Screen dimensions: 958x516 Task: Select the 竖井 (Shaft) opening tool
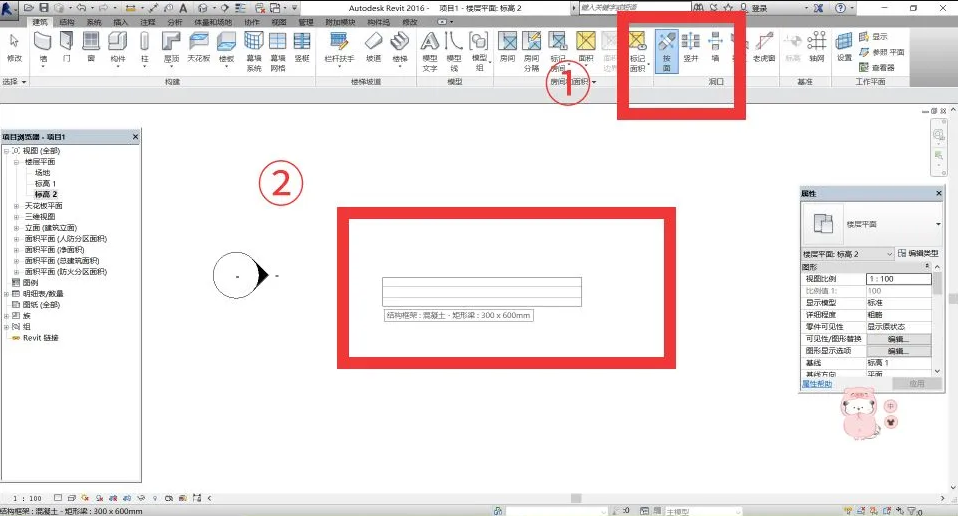pos(690,48)
